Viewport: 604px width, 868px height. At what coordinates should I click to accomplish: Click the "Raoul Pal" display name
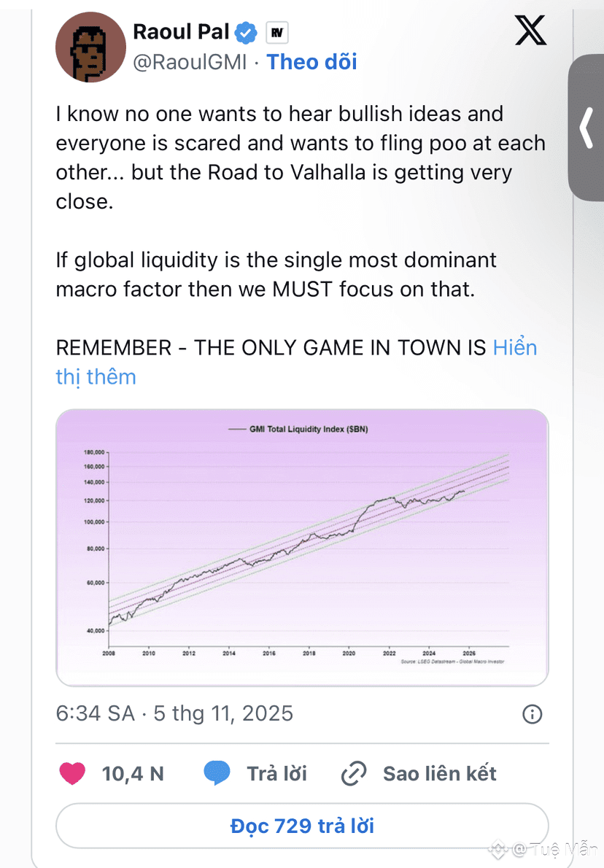click(x=182, y=31)
